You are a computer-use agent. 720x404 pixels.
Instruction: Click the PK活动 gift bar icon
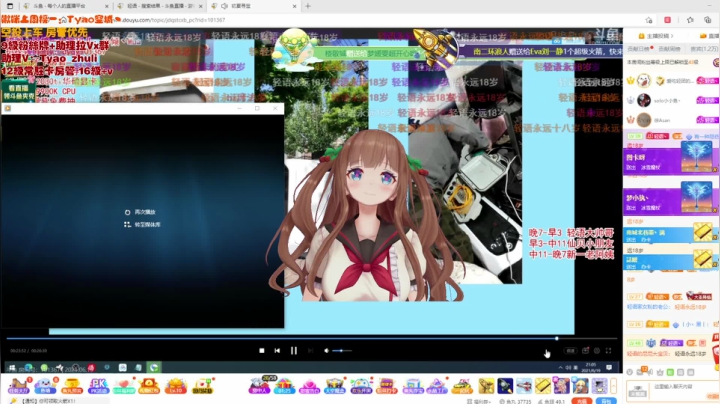tap(98, 386)
